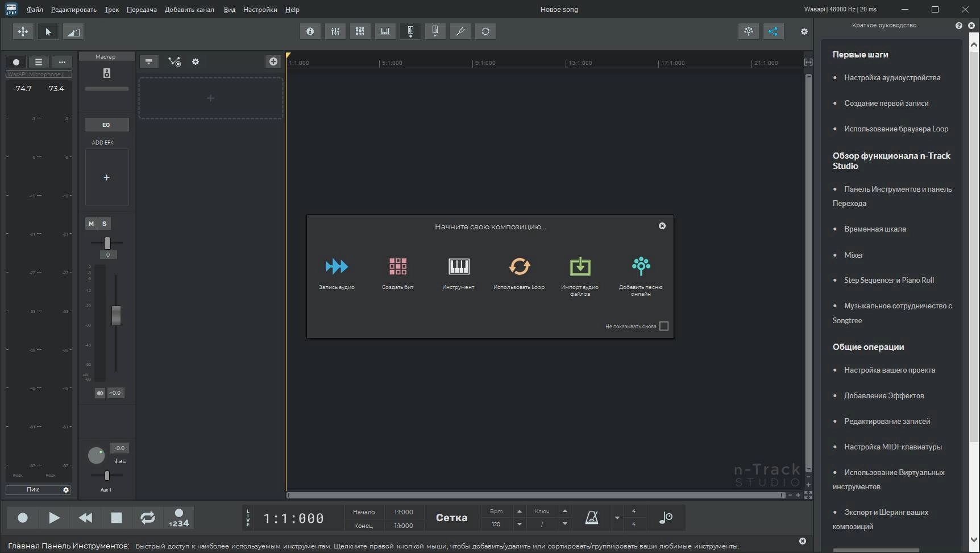Click 'Инструмент' piano icon in dialog
Screen dimensions: 980x553
coord(459,266)
